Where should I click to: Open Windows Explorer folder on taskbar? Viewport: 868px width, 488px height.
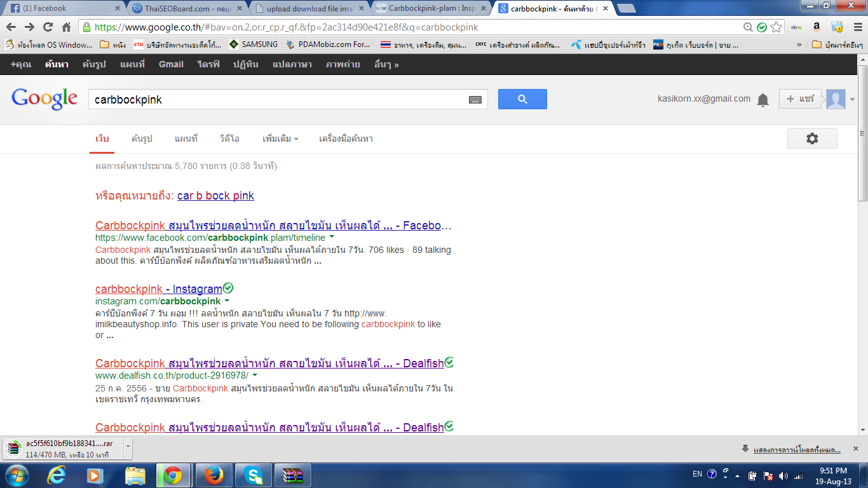click(x=135, y=475)
